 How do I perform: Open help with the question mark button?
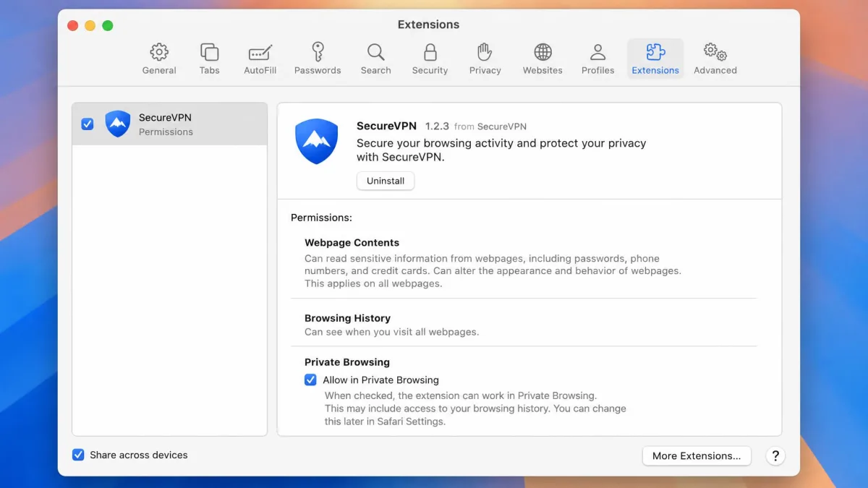click(775, 455)
